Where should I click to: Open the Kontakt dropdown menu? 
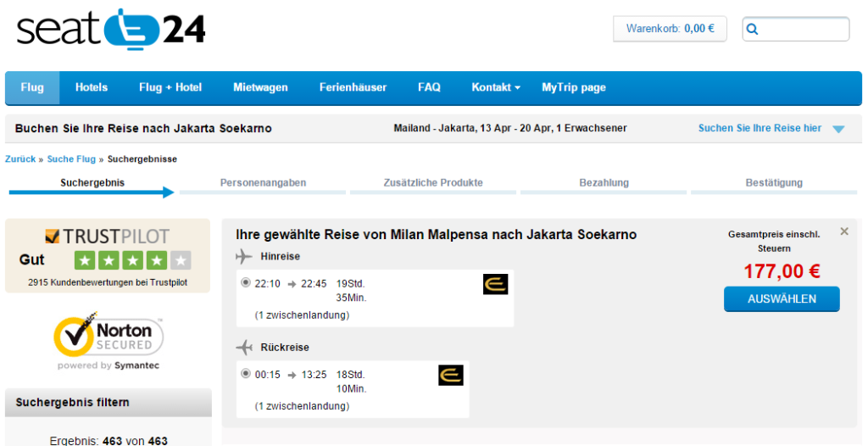coord(495,87)
